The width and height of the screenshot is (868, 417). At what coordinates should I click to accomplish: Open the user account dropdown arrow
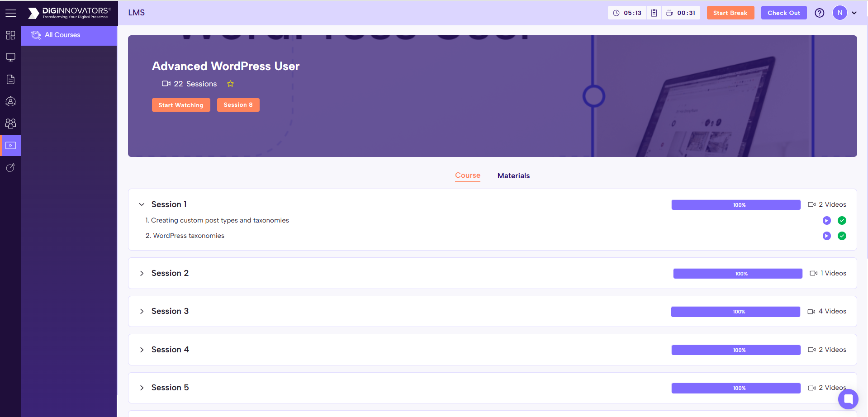point(854,13)
